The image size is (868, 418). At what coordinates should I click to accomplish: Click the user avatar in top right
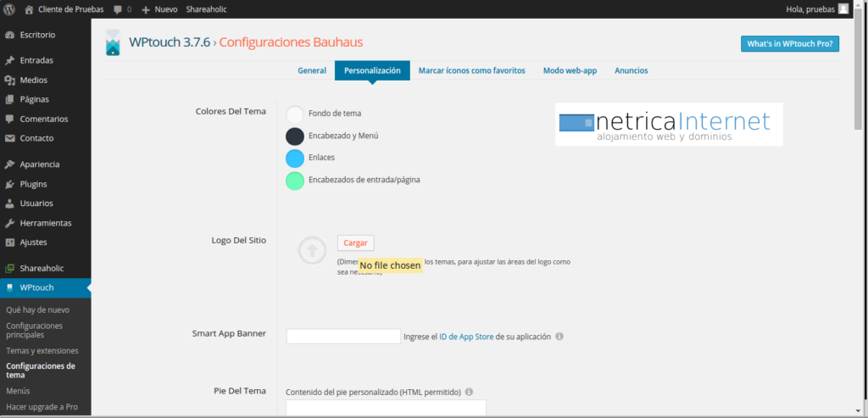pyautogui.click(x=843, y=9)
